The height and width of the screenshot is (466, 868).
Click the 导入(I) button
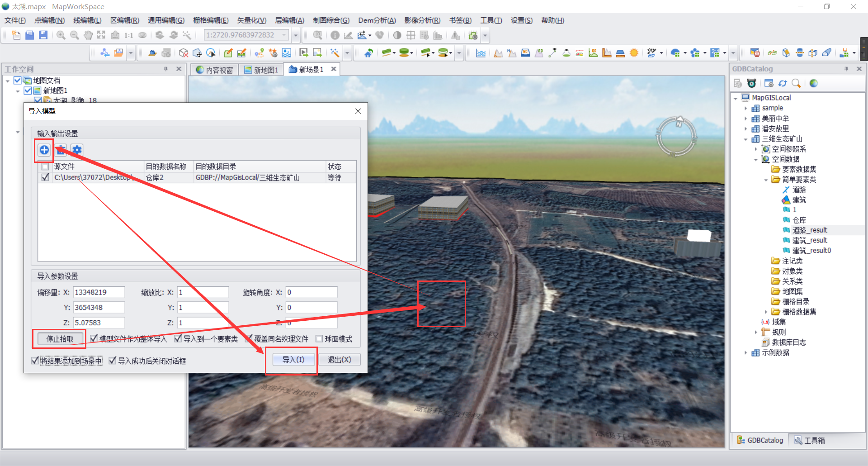293,360
